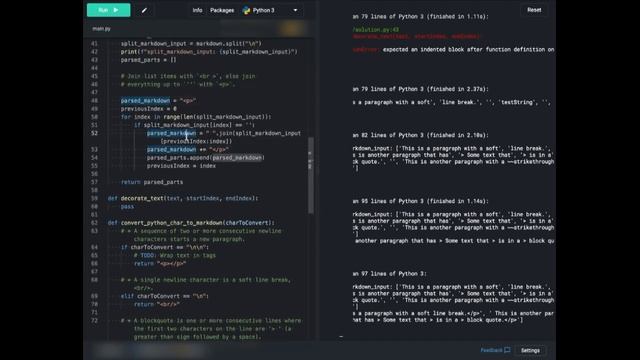Viewport: 640px width, 360px height.
Task: Click 'parsed_parts.append' call on line 54
Action: pyautogui.click(x=206, y=158)
